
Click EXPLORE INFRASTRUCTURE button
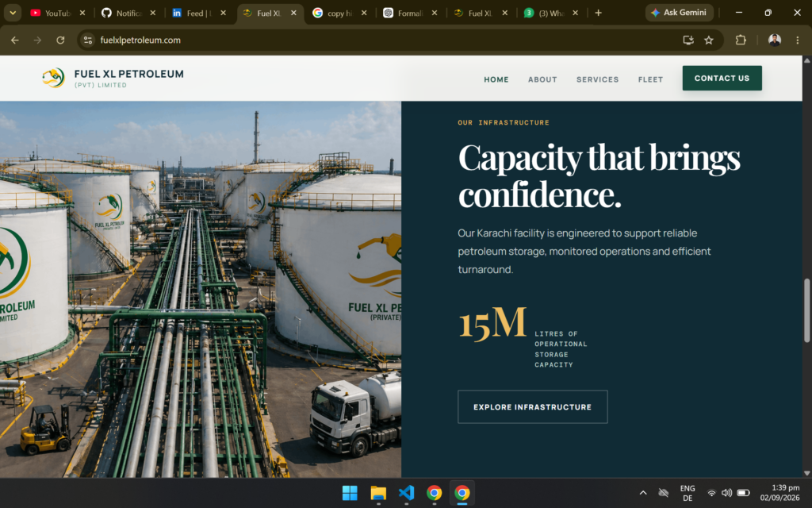pos(532,407)
